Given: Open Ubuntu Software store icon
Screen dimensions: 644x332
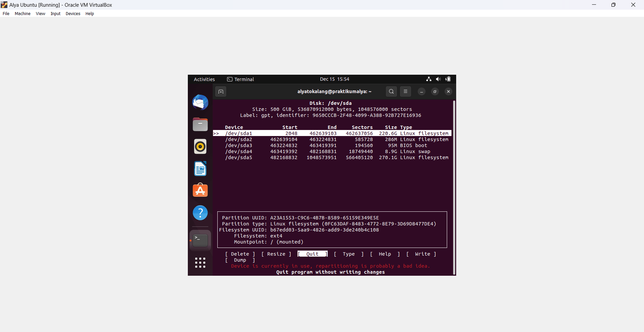Looking at the screenshot, I should pos(200,190).
